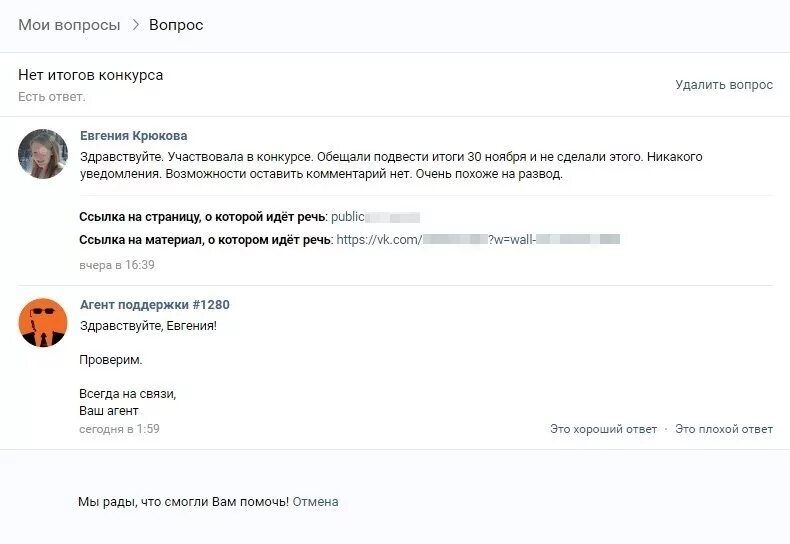Click the Мы рады, что смогли помочь notice
Viewport: 790px width, 544px height.
(x=183, y=502)
